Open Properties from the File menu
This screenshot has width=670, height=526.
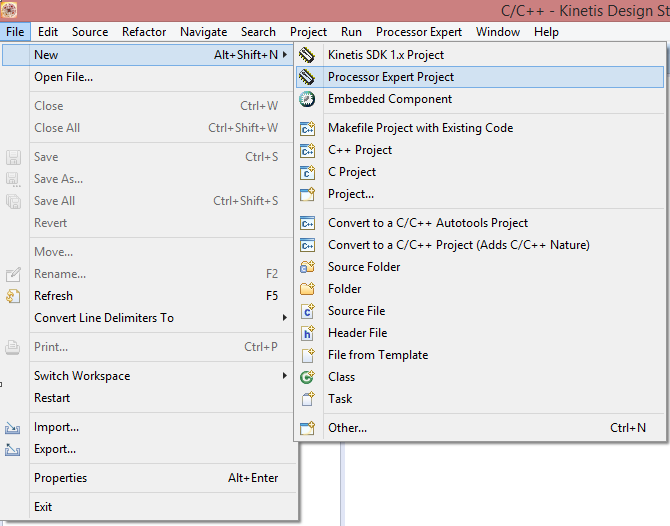point(148,478)
